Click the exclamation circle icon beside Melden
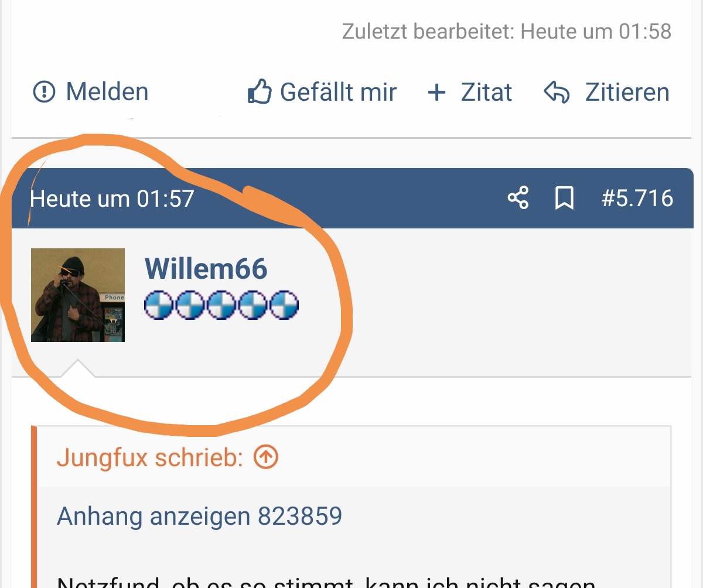The width and height of the screenshot is (703, 588). [44, 92]
